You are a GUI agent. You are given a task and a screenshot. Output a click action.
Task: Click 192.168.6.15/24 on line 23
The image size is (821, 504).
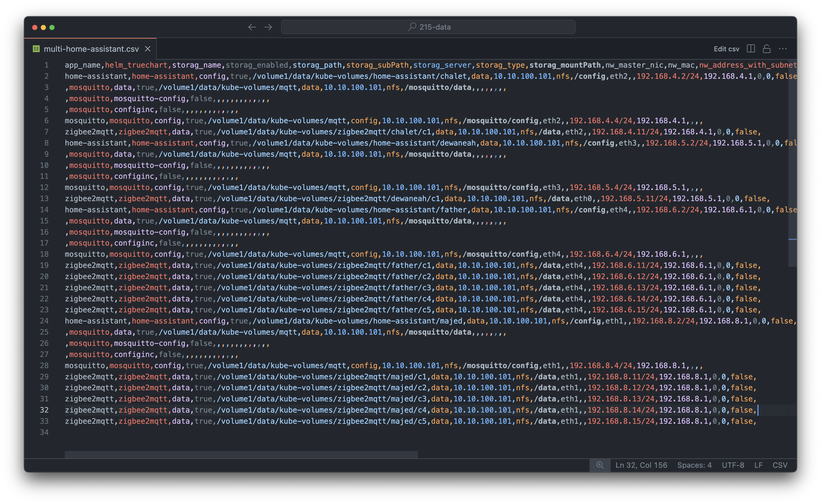(625, 310)
